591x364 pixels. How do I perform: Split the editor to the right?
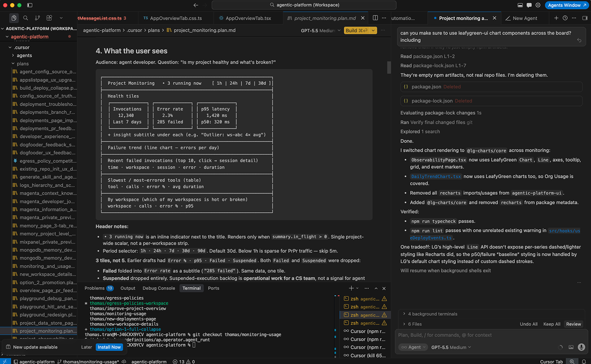376,18
